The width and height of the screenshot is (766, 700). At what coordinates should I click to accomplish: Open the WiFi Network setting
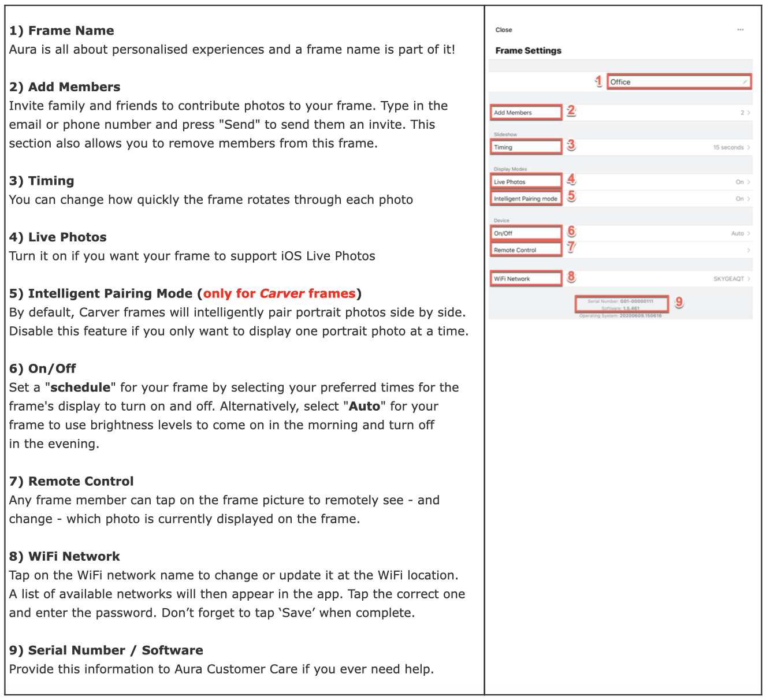620,278
